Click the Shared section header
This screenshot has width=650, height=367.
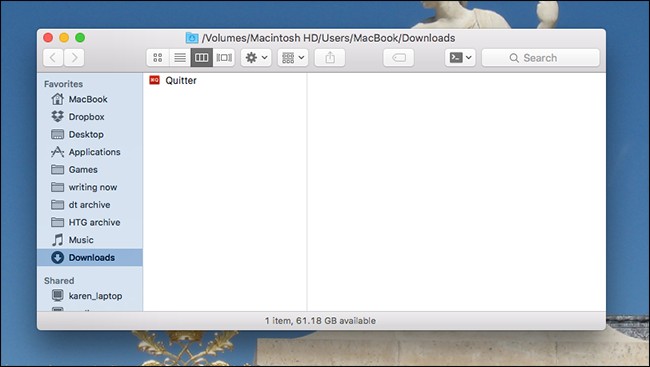59,281
